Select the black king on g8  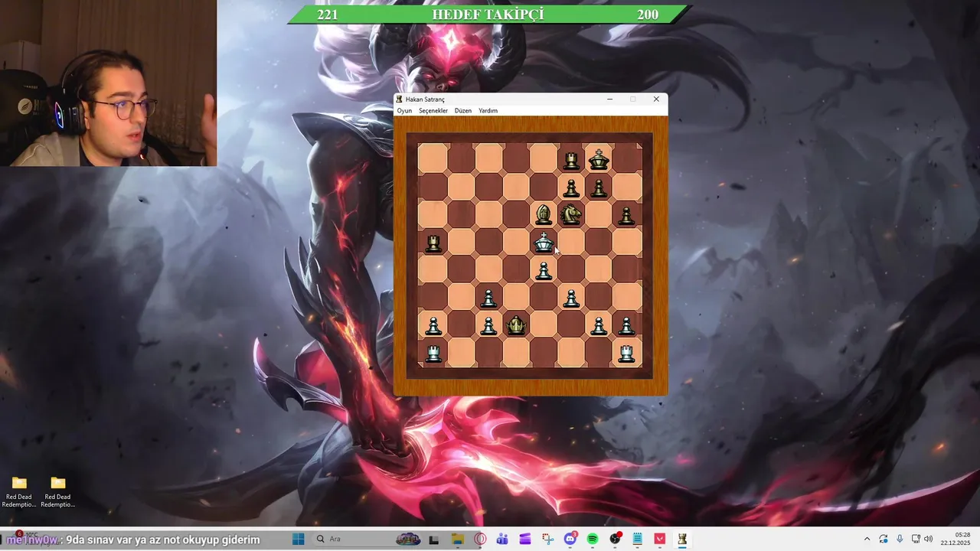click(x=599, y=159)
